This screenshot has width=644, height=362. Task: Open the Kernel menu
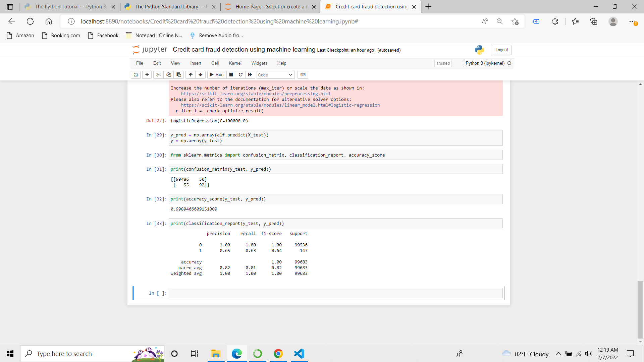(235, 63)
